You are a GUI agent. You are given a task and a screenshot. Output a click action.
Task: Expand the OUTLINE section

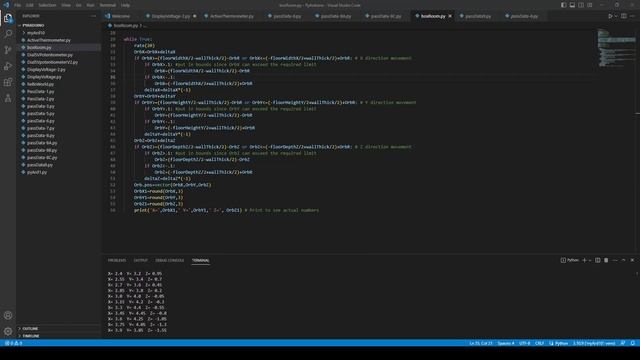pos(30,329)
